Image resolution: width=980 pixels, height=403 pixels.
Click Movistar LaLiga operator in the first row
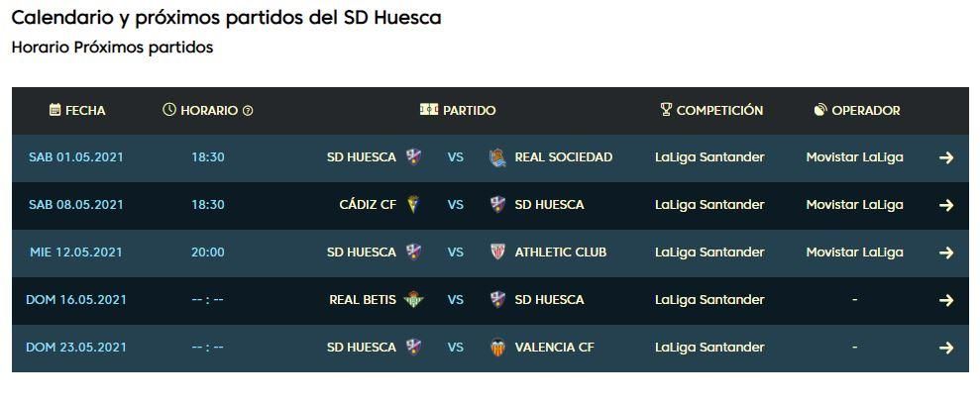(x=854, y=157)
